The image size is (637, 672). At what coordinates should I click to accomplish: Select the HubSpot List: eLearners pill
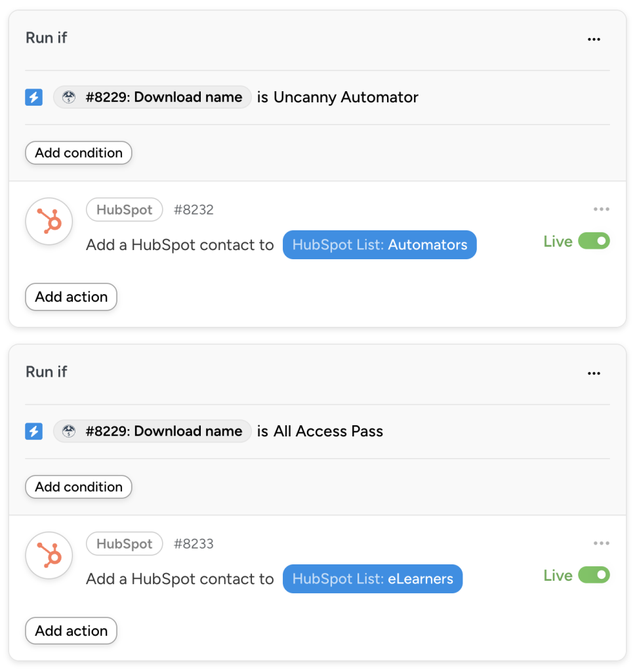coord(372,579)
